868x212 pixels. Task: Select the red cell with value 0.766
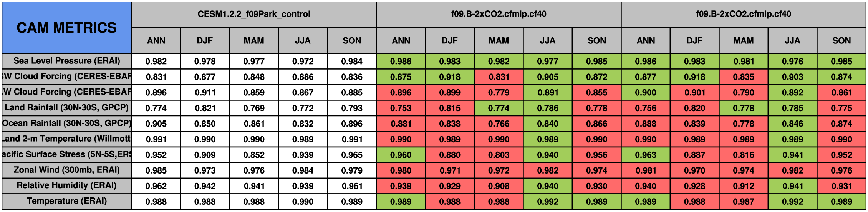click(x=499, y=124)
